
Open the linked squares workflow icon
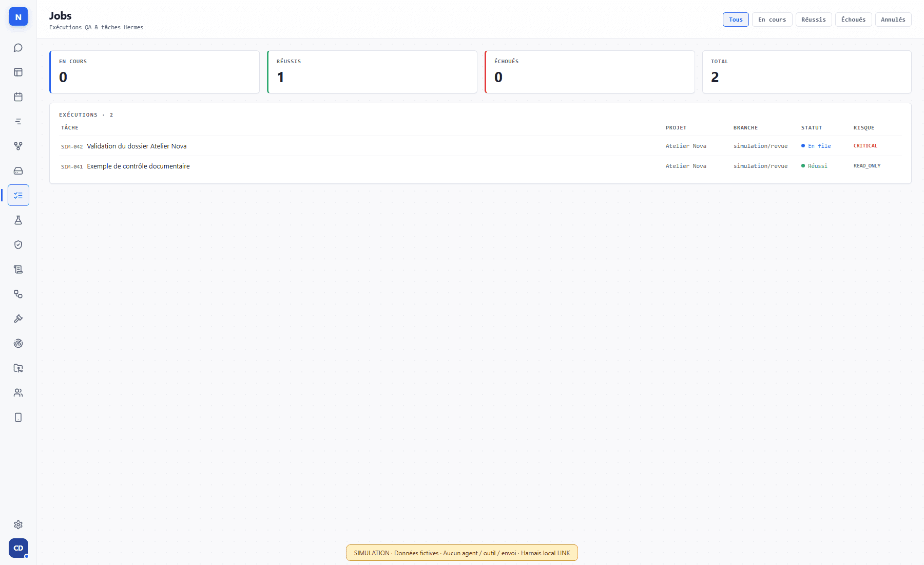point(18,294)
